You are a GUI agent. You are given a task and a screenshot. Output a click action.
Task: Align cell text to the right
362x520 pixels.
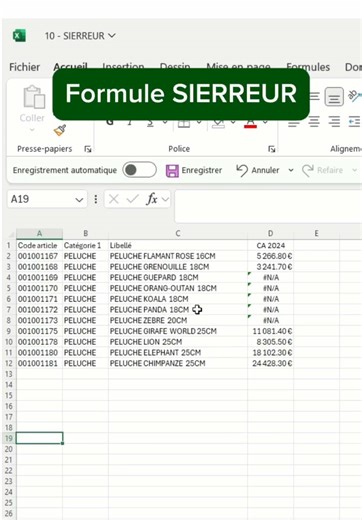334,122
